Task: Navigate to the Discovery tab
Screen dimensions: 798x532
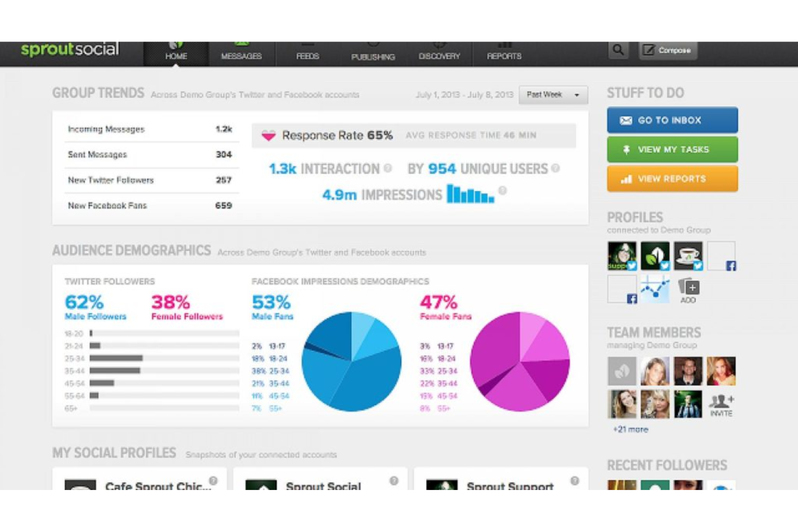Action: click(439, 54)
